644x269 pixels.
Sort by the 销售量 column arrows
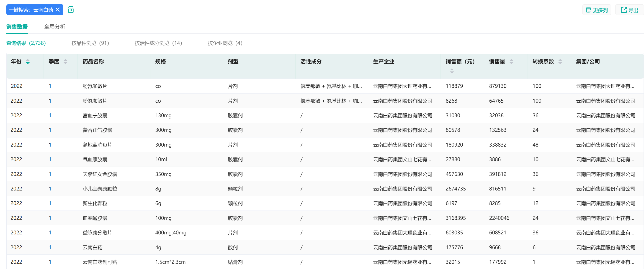coord(511,61)
